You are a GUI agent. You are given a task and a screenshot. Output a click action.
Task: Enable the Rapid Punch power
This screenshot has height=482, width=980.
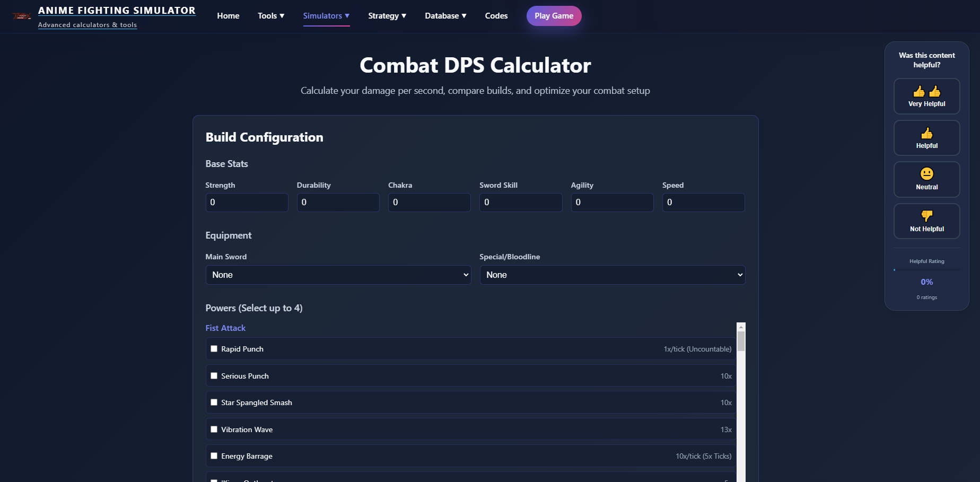pyautogui.click(x=214, y=348)
